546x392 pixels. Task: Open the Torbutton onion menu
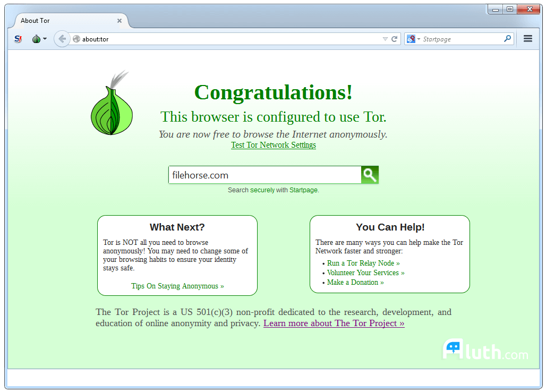[x=39, y=39]
